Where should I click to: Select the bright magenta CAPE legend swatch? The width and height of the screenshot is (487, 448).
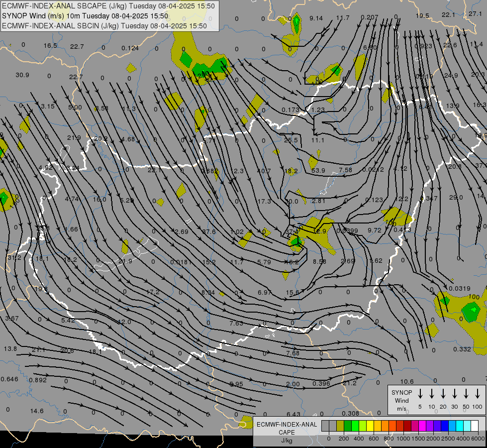pos(423,426)
